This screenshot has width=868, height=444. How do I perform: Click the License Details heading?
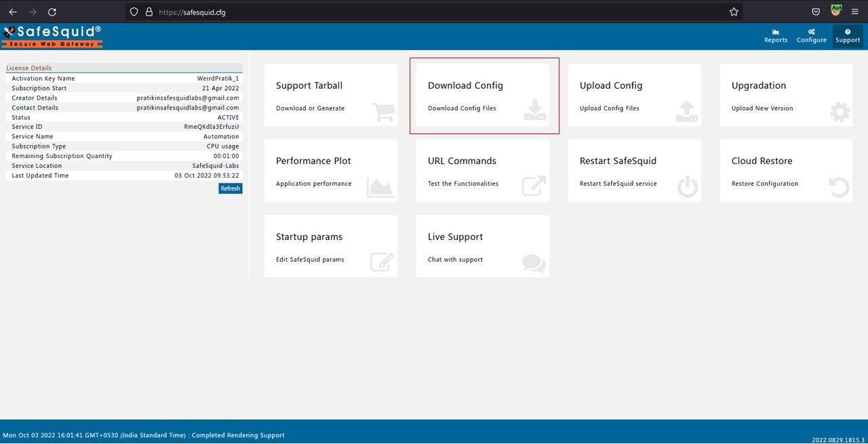point(29,68)
